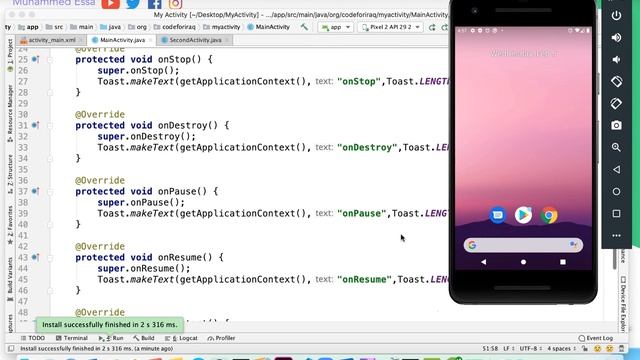Click override gutter icon on line 31
Viewport: 640px width, 360px height.
(36, 125)
